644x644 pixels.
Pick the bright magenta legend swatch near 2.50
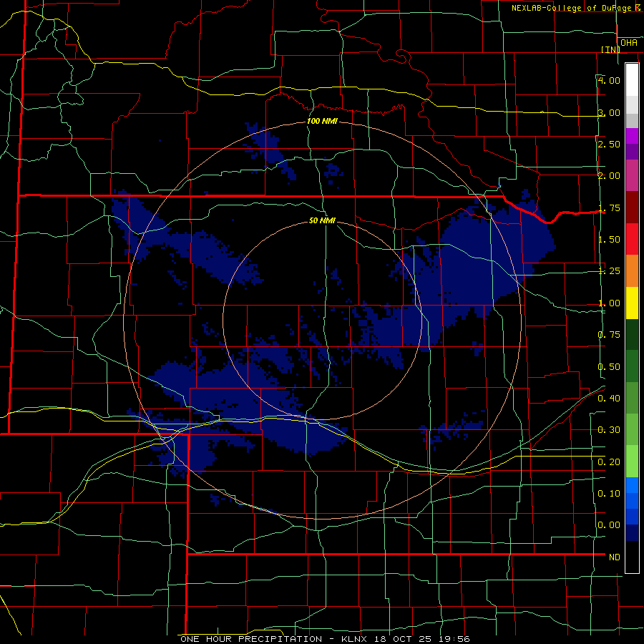pyautogui.click(x=632, y=136)
